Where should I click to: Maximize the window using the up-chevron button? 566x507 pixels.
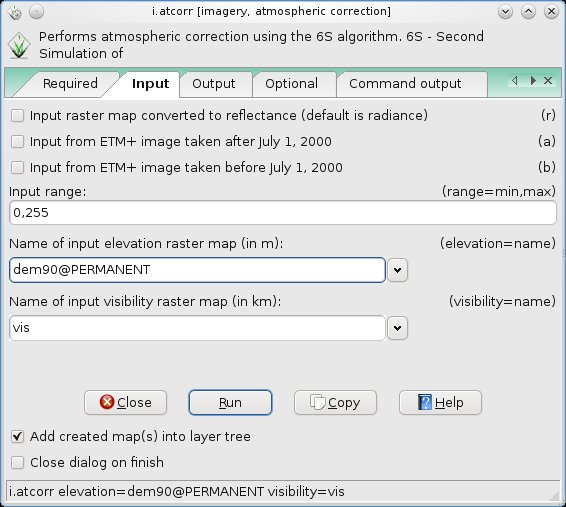528,12
